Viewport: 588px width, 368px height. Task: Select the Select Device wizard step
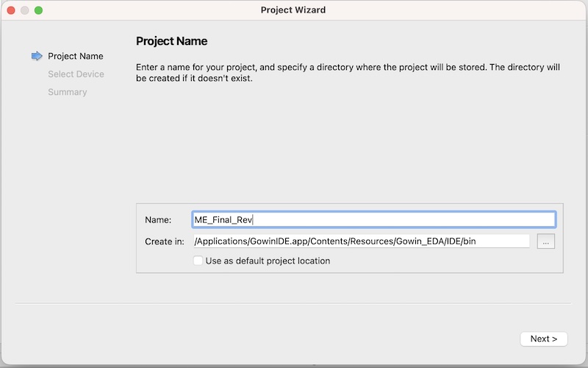(x=76, y=74)
